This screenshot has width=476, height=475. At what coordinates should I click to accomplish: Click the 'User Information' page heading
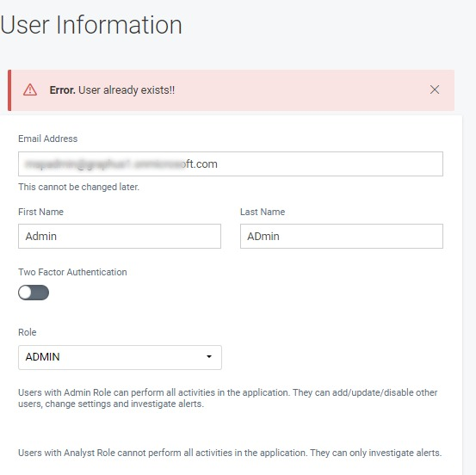(x=91, y=25)
